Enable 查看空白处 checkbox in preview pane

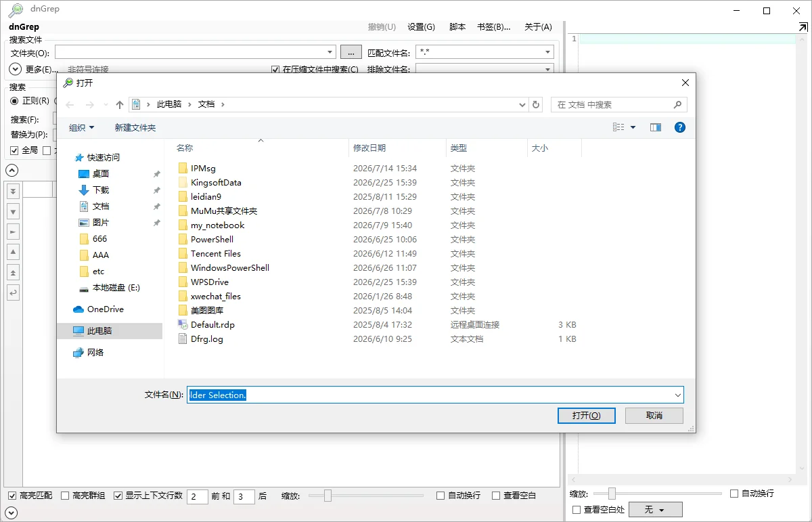[577, 509]
